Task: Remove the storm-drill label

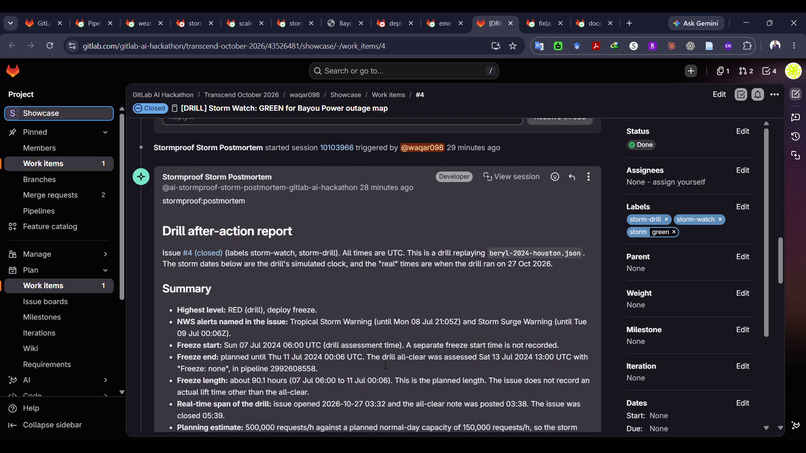Action: pyautogui.click(x=666, y=220)
